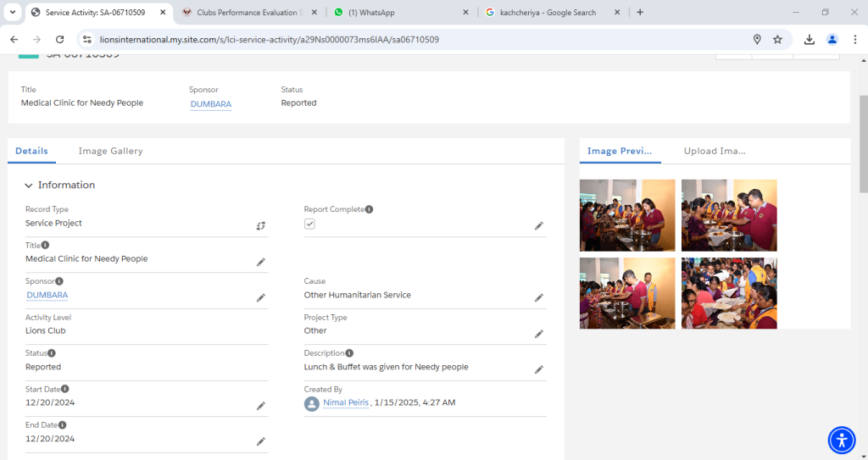868x460 pixels.
Task: Open top-right preview image thumbnail
Action: 729,215
